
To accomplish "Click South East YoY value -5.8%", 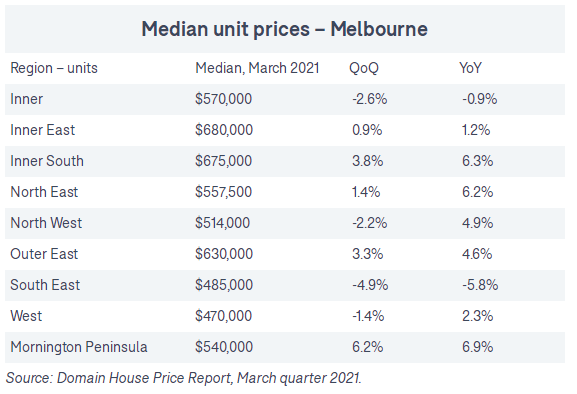I will [480, 285].
